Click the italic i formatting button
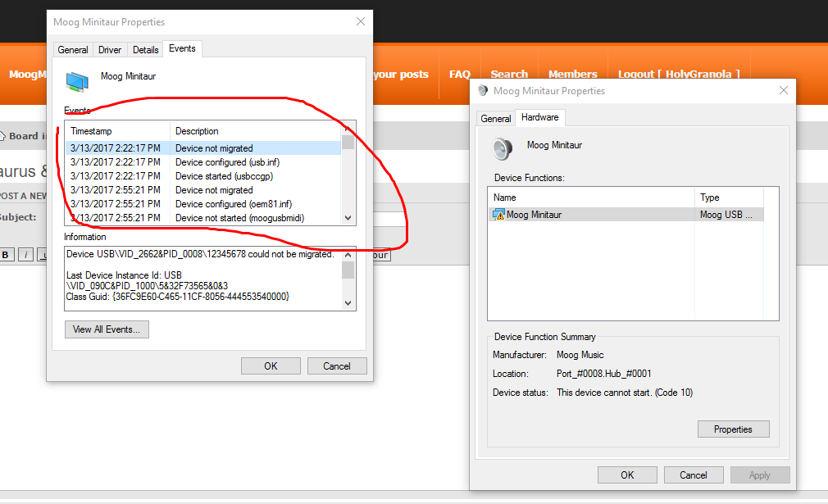 tap(25, 255)
